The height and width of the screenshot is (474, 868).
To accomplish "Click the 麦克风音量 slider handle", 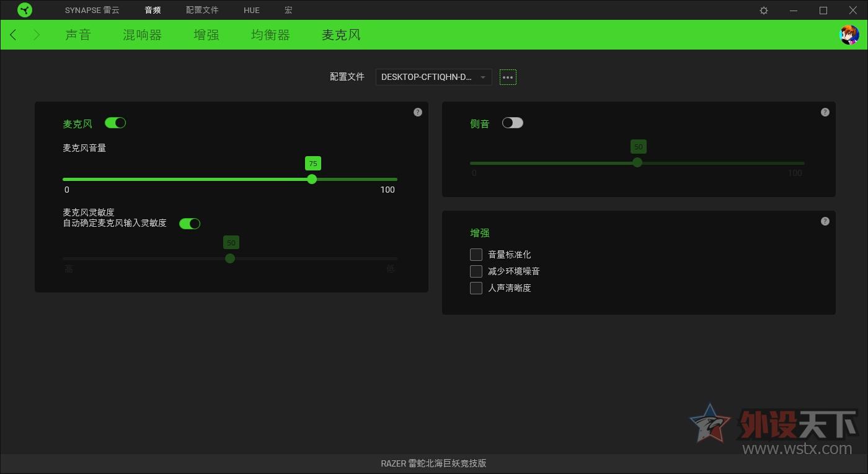I will [312, 179].
